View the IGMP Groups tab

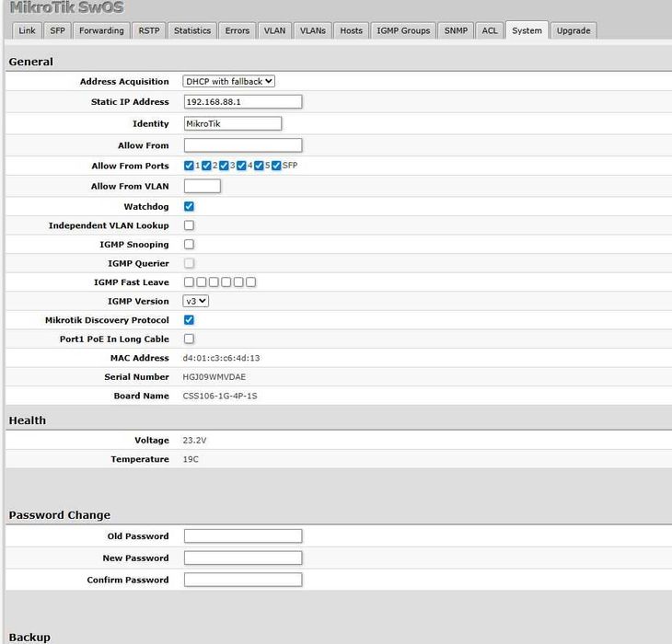pos(403,31)
